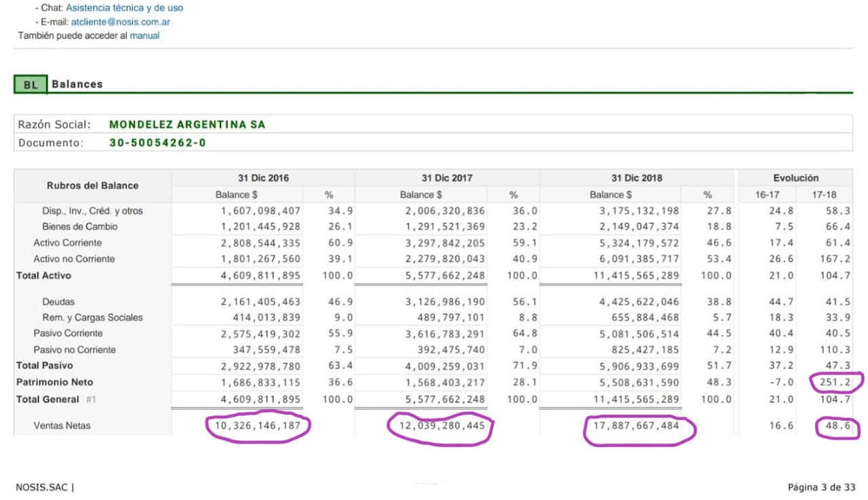868x500 pixels.
Task: Click the Deudas row label
Action: click(58, 301)
